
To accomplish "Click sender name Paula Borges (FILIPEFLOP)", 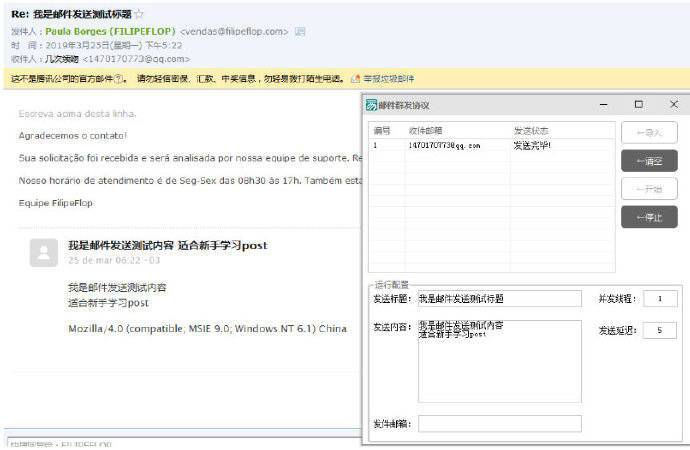I will click(110, 32).
